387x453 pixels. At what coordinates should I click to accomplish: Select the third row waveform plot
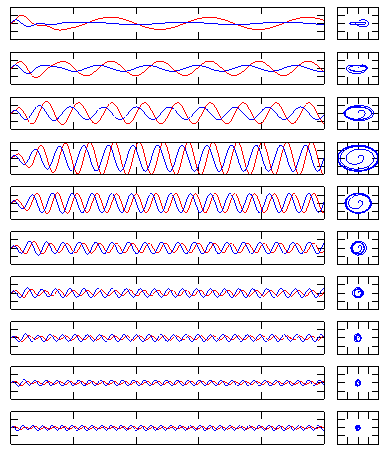pyautogui.click(x=167, y=113)
